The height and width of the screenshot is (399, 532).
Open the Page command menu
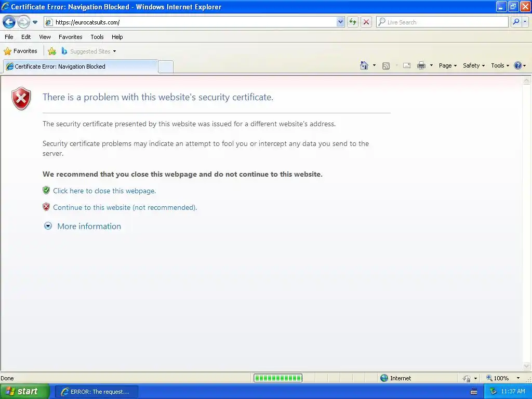click(447, 65)
